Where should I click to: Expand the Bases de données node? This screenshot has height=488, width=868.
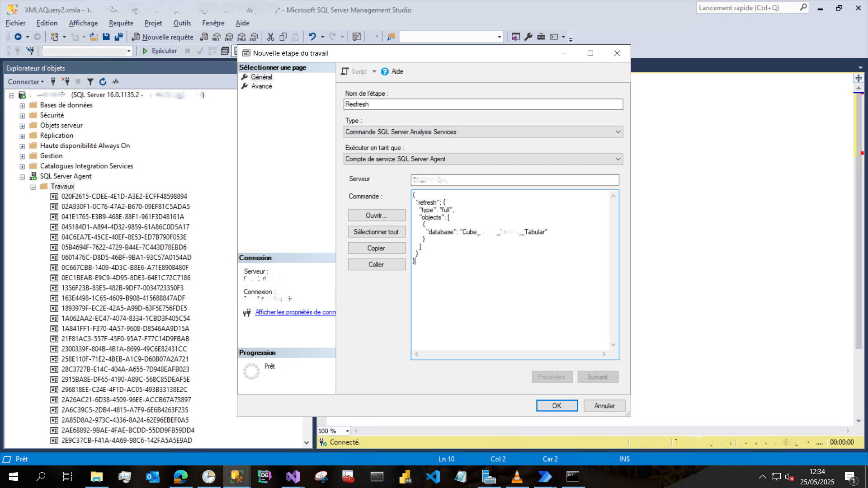pos(22,105)
